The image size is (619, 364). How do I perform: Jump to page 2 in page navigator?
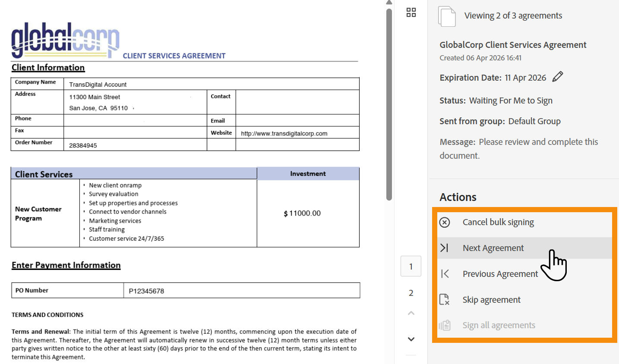(411, 293)
